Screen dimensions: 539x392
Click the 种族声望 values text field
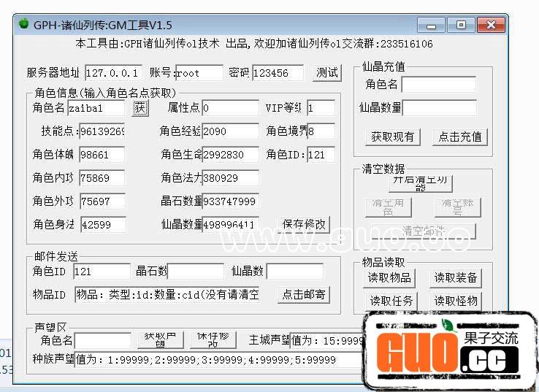[219, 360]
